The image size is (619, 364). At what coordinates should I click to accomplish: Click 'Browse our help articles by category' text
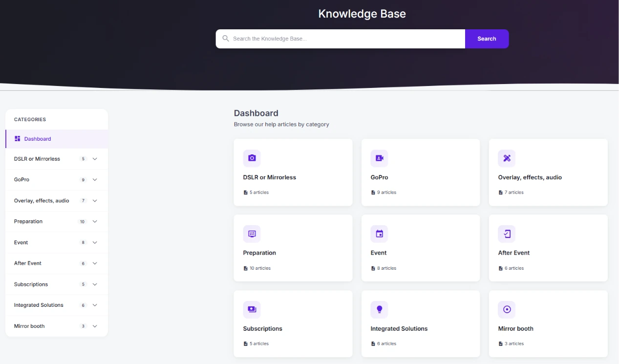281,125
